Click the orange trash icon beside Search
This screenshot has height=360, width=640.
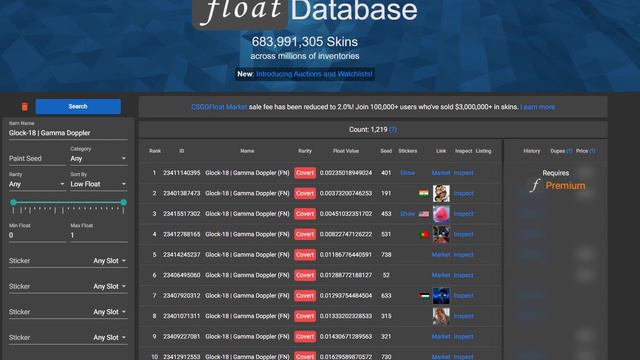(24, 107)
